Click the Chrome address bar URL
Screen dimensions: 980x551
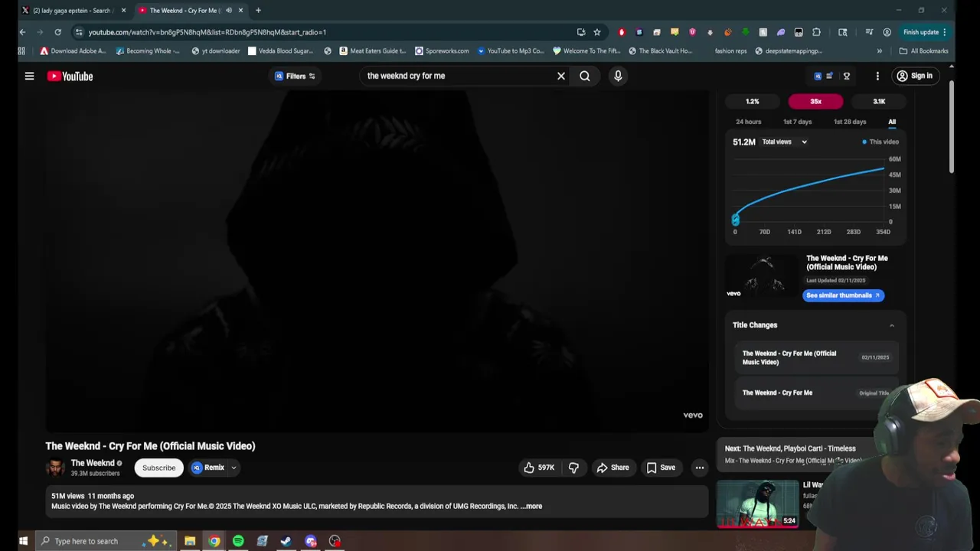[207, 32]
